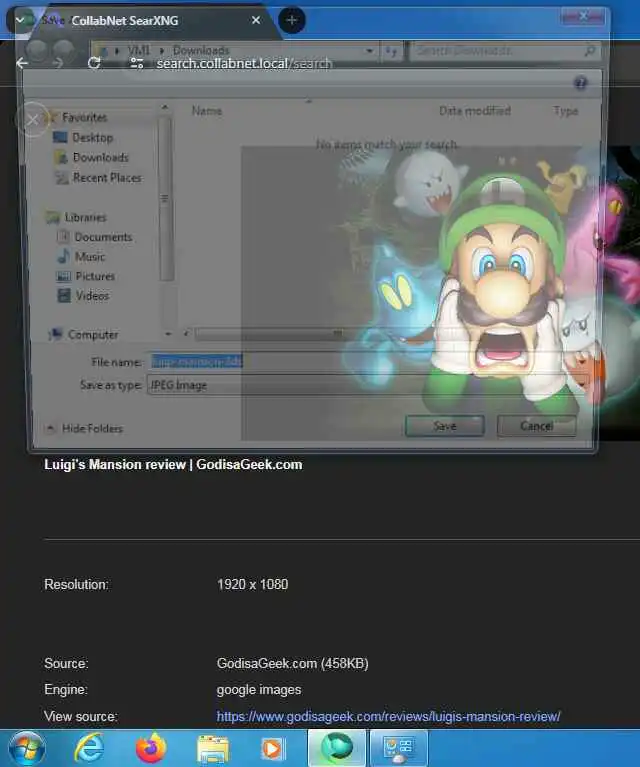
Task: Click the navigation pane vertical scrollbar
Action: coord(166,198)
